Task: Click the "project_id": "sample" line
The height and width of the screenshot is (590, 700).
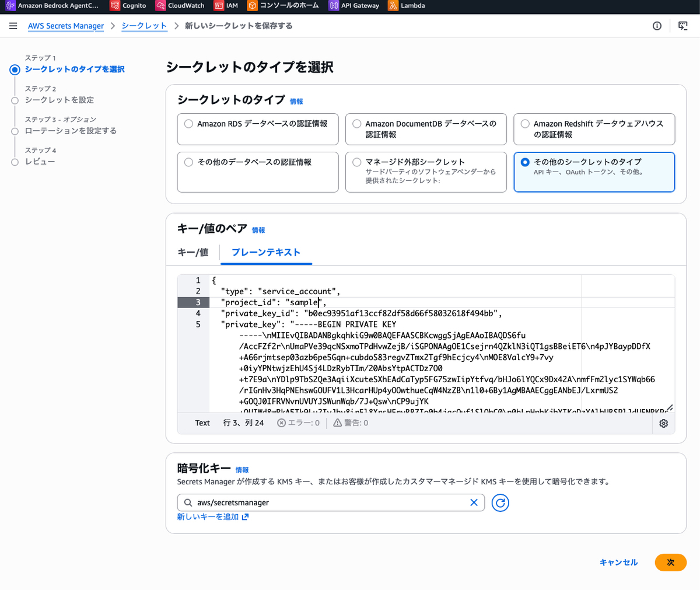Action: pyautogui.click(x=274, y=302)
